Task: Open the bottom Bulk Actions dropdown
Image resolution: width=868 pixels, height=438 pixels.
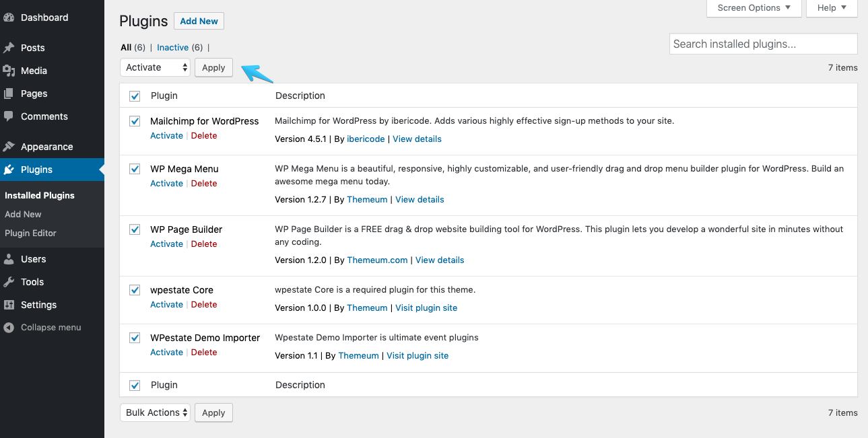Action: tap(156, 412)
